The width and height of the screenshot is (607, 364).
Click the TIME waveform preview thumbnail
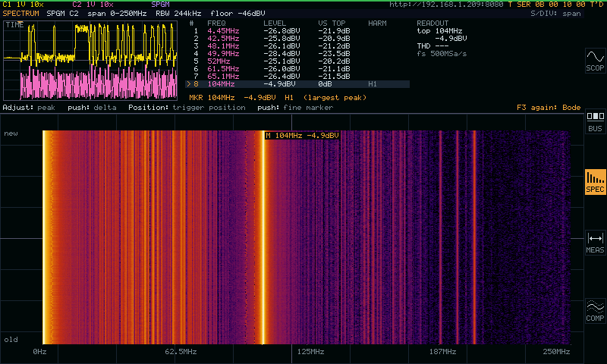click(90, 61)
